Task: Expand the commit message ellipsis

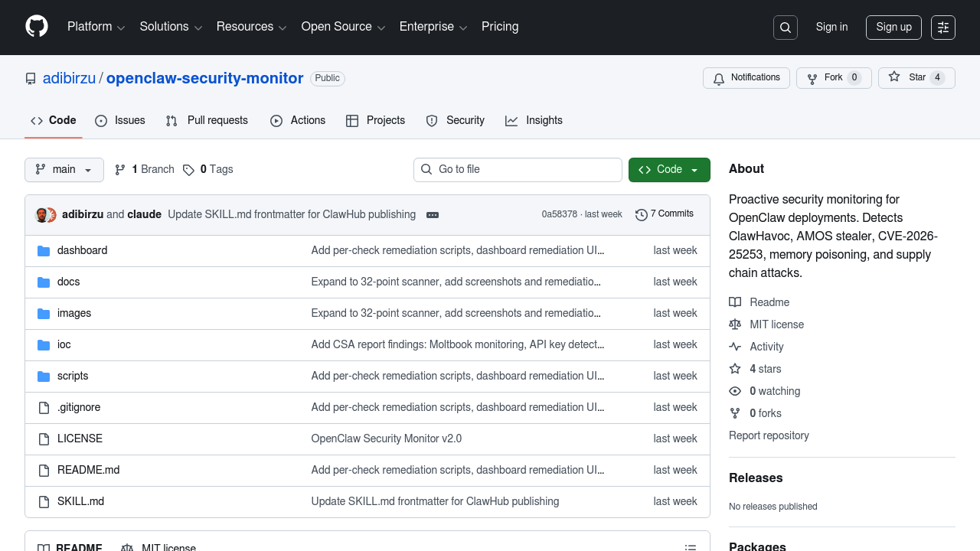Action: pyautogui.click(x=433, y=215)
